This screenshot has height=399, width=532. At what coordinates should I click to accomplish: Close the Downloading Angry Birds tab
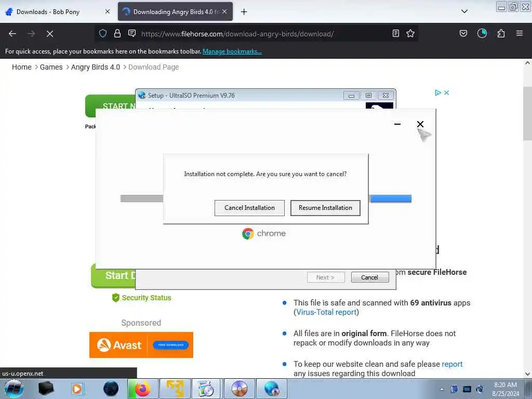(224, 11)
